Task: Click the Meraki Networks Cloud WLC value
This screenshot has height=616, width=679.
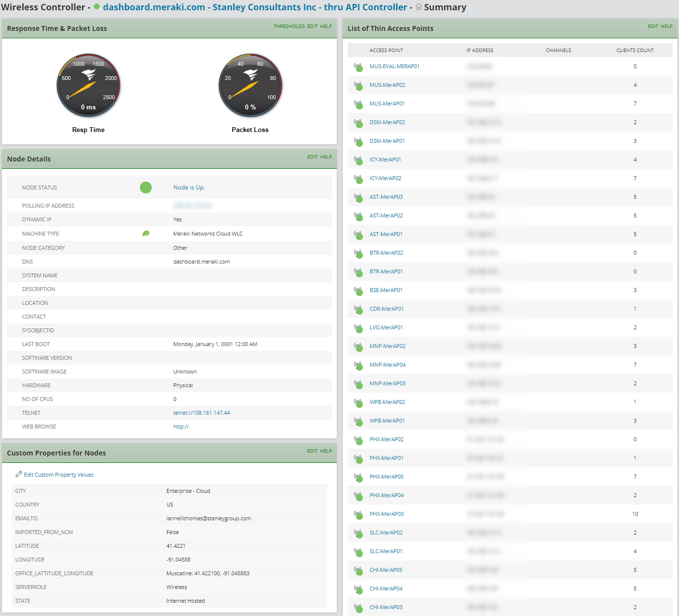Action: (208, 234)
